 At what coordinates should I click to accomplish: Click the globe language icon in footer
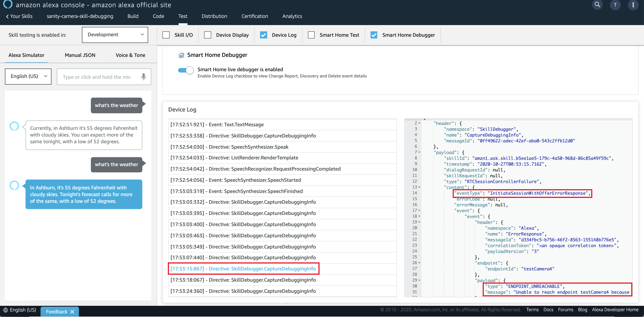click(x=6, y=310)
